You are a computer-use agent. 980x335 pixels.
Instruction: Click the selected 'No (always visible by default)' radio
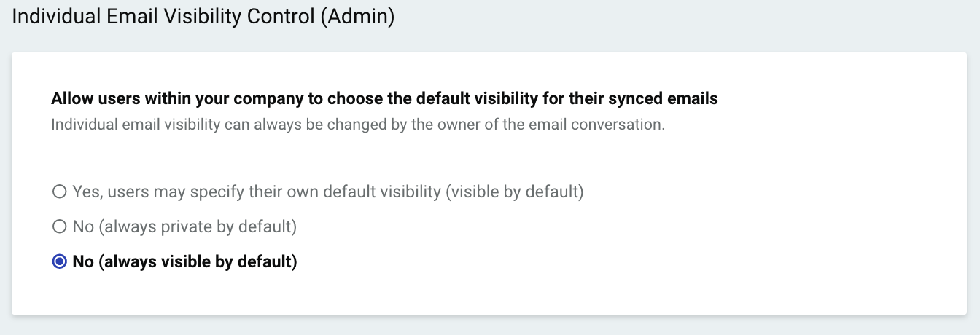(x=60, y=262)
